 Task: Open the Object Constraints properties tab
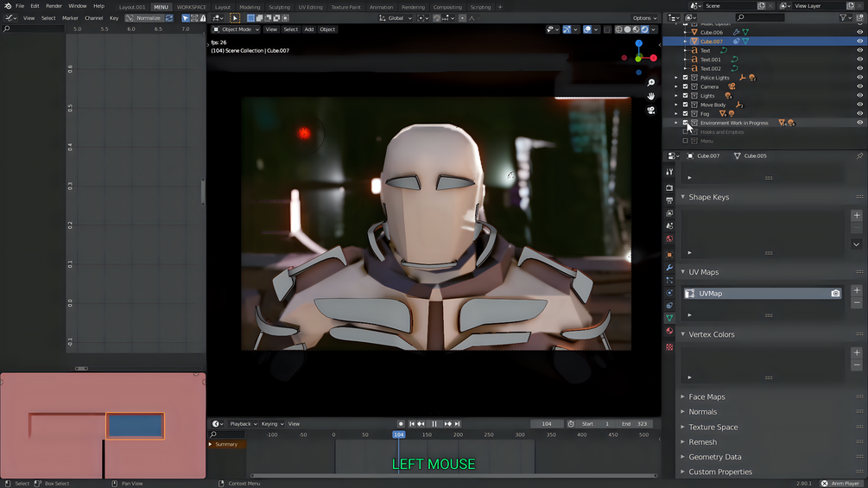(x=669, y=306)
